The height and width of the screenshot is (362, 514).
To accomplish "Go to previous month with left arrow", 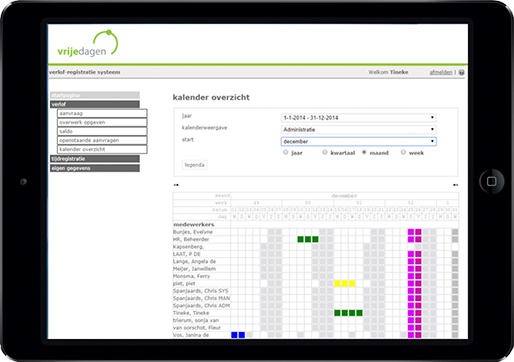I will (176, 185).
